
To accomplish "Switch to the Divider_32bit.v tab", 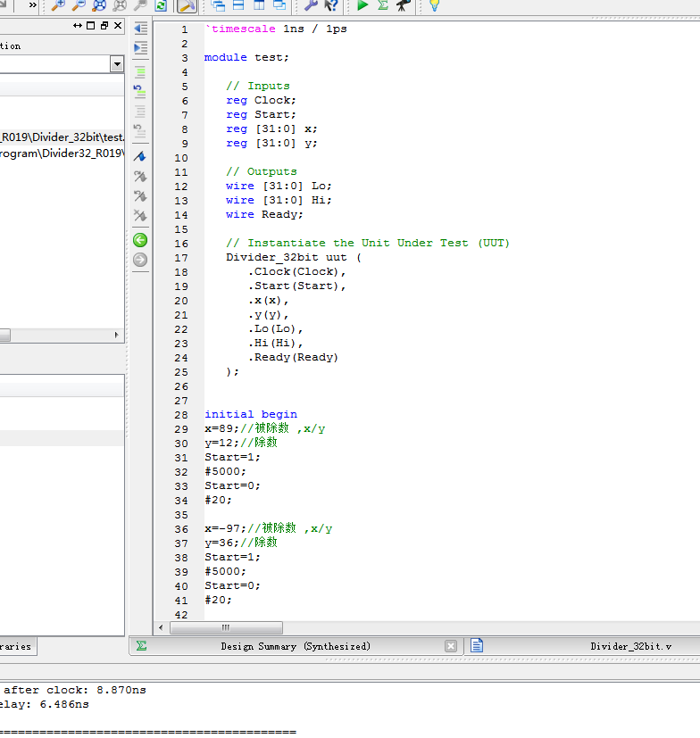I will (630, 646).
